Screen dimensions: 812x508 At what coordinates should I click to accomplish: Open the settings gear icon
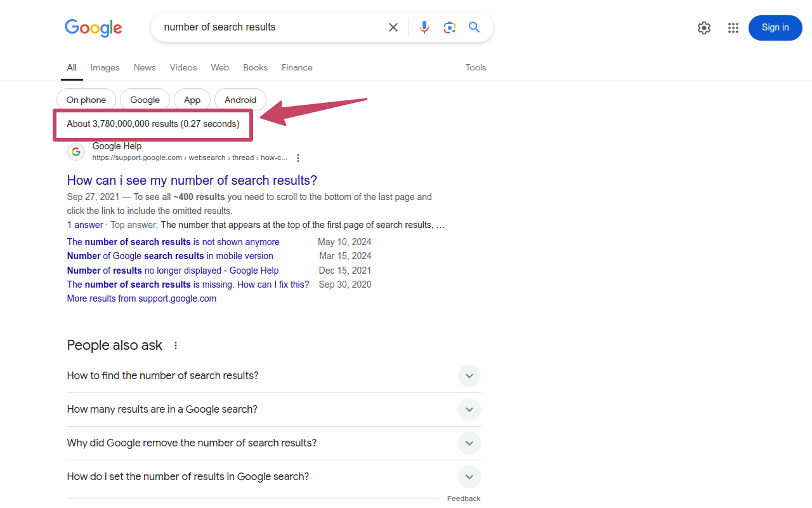704,28
